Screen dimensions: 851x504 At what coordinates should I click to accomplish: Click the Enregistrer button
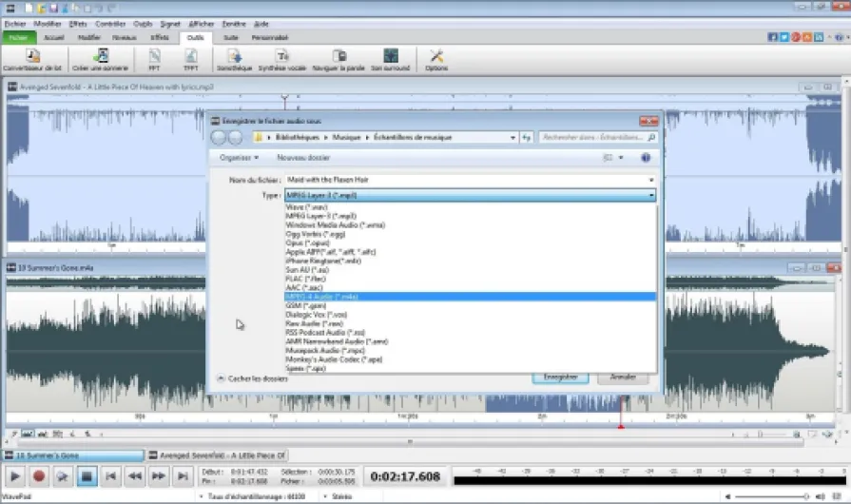pos(560,378)
